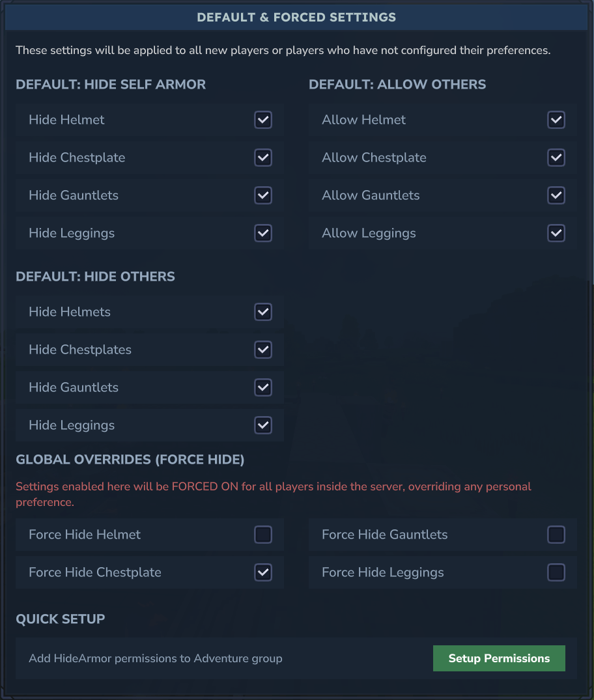Disable Hide Gauntlets in Hide Self Armor

pyautogui.click(x=263, y=195)
